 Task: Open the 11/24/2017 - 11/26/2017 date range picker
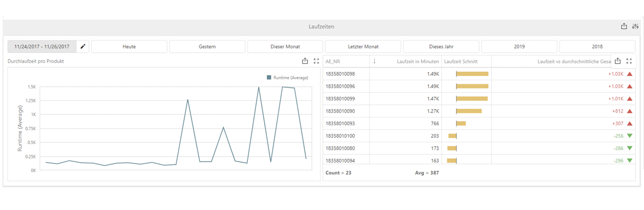pyautogui.click(x=42, y=47)
